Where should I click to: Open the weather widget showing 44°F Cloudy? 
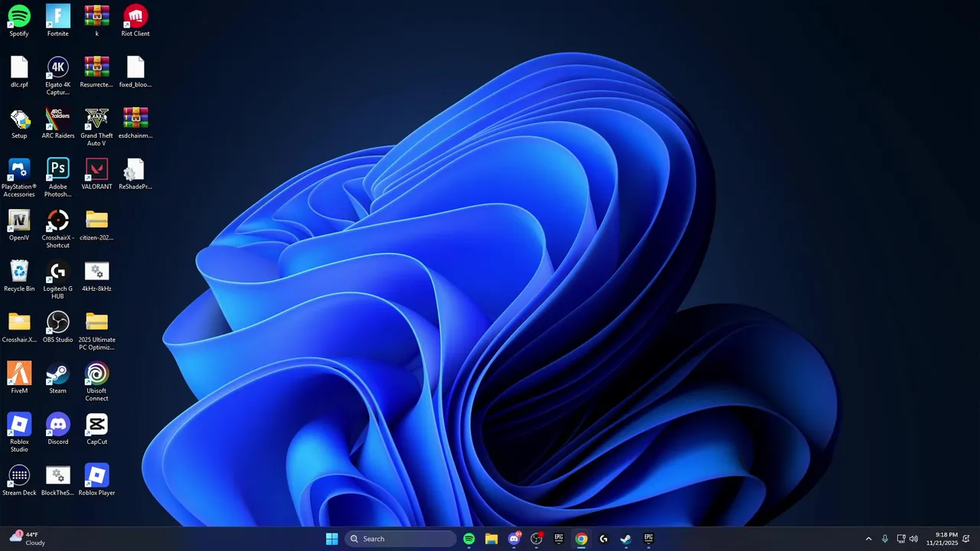(28, 539)
